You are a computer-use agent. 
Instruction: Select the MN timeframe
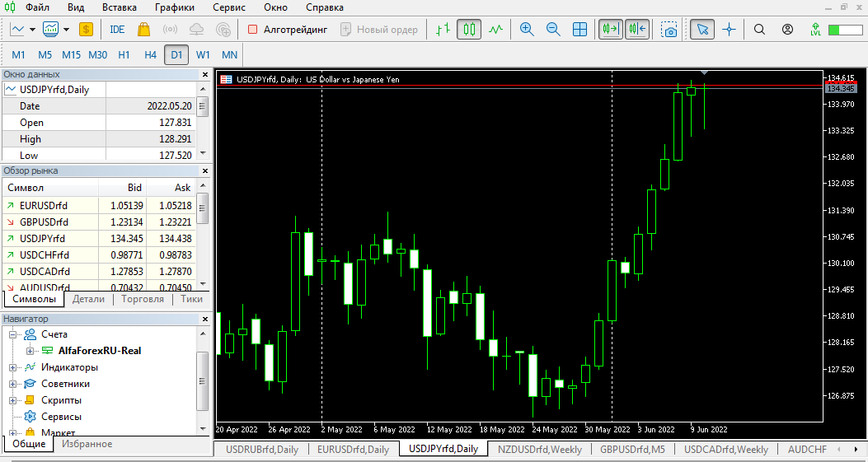[x=229, y=55]
